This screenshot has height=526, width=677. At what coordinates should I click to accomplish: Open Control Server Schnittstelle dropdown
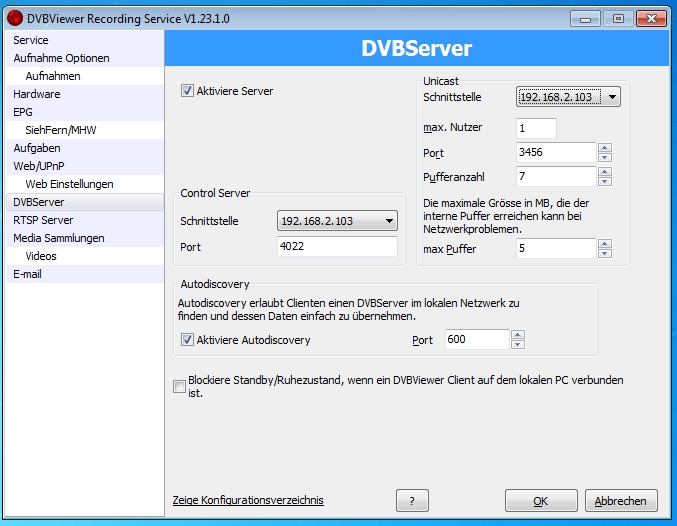337,221
